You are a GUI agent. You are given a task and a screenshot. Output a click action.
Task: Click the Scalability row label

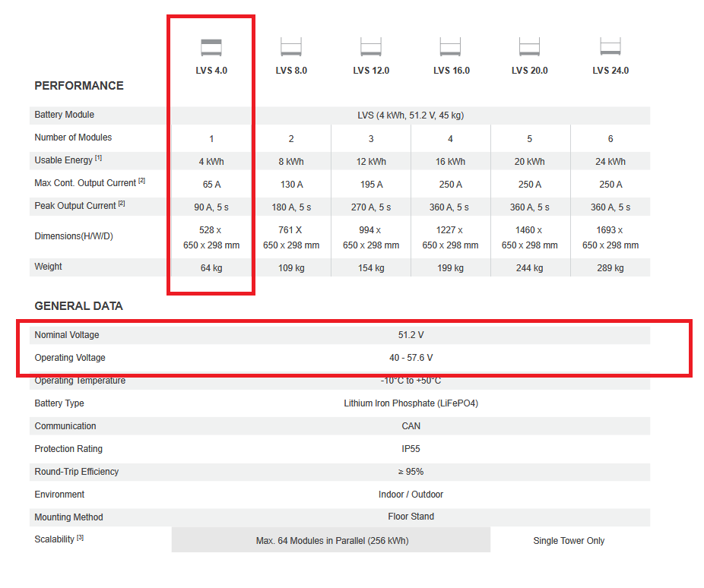pyautogui.click(x=59, y=539)
